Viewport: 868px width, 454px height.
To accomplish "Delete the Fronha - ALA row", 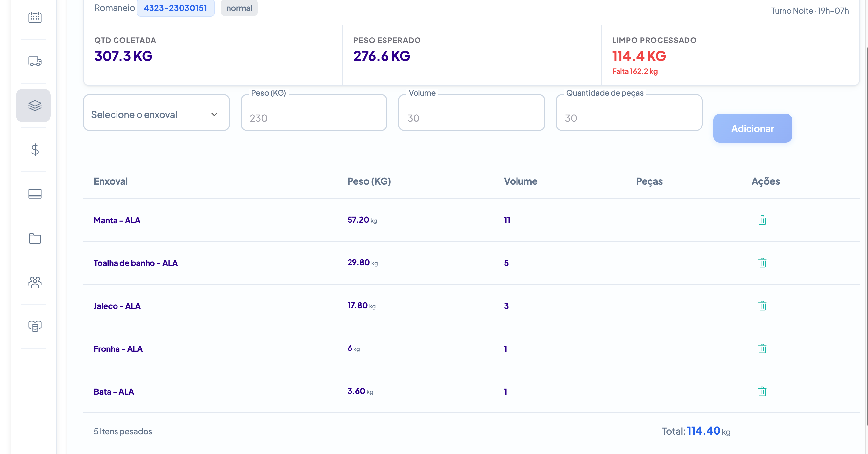I will pyautogui.click(x=762, y=349).
